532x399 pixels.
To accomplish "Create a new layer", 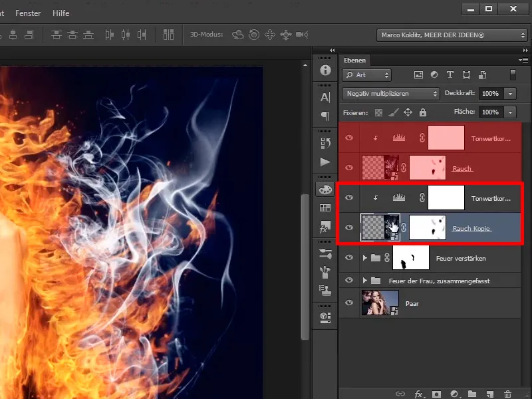I will [489, 394].
